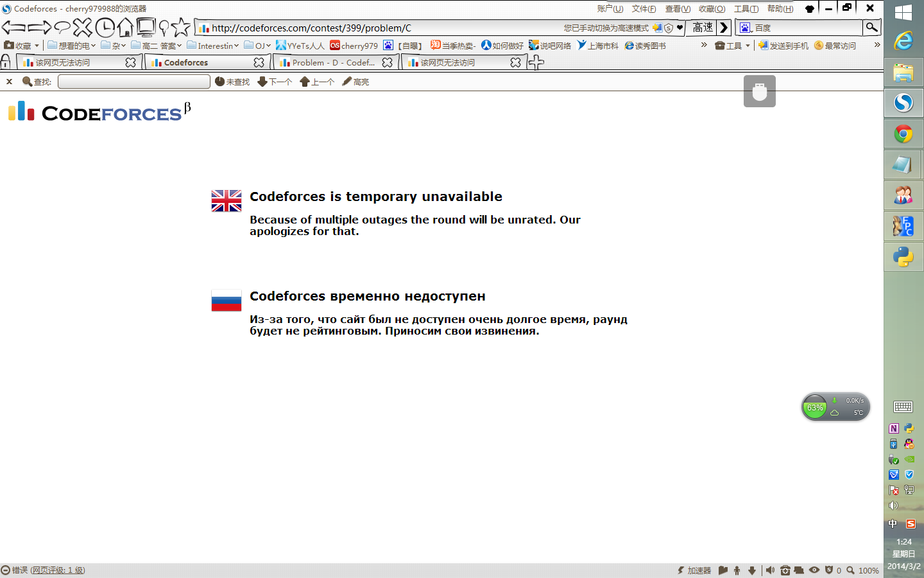Viewport: 924px width, 578px height.
Task: Click the magnifier search button
Action: coord(871,27)
